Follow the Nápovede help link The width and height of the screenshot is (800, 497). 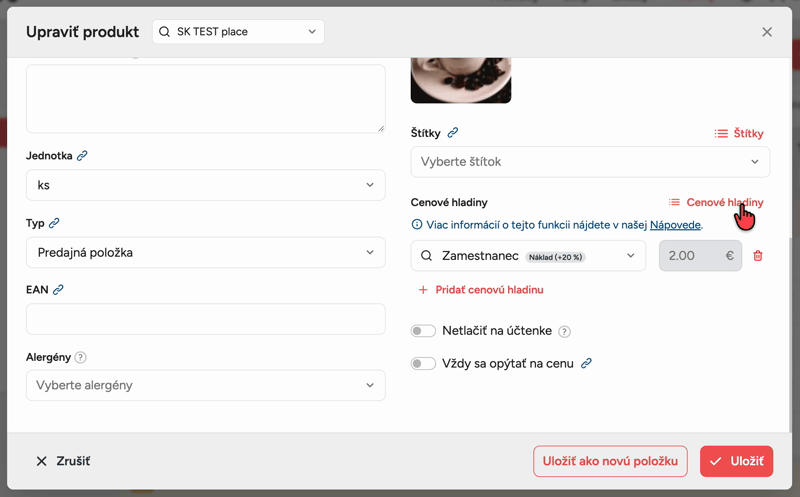tap(675, 225)
